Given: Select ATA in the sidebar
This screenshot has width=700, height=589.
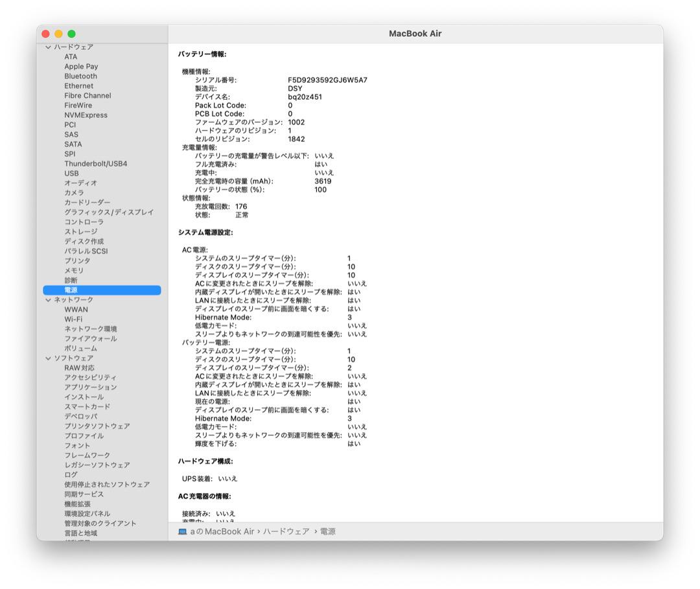Looking at the screenshot, I should pos(71,56).
